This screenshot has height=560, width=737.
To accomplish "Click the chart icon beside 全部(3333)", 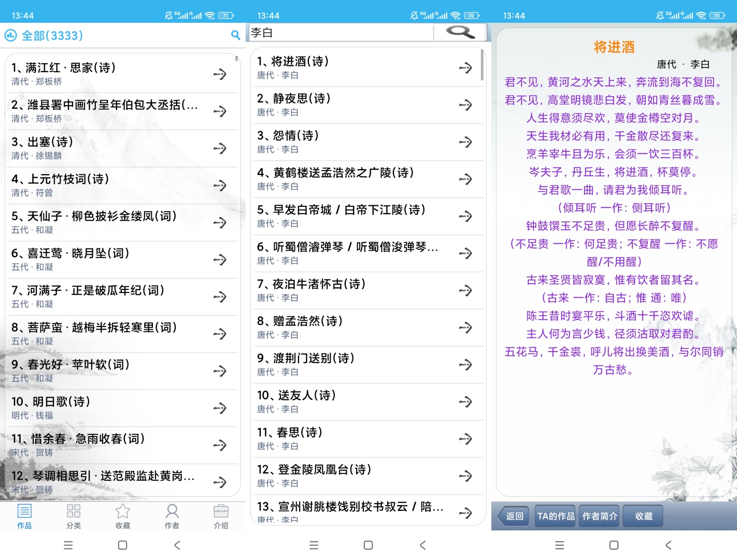I will (x=10, y=35).
